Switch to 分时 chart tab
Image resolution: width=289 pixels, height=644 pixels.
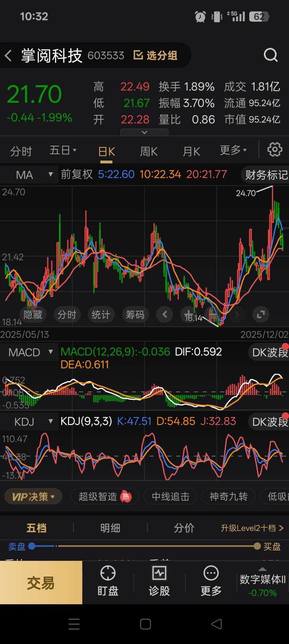pos(21,151)
